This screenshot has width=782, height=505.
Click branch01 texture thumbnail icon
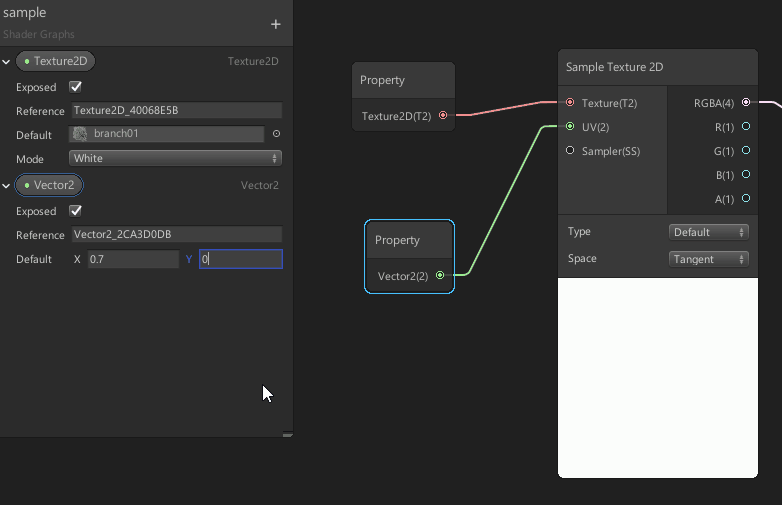80,134
